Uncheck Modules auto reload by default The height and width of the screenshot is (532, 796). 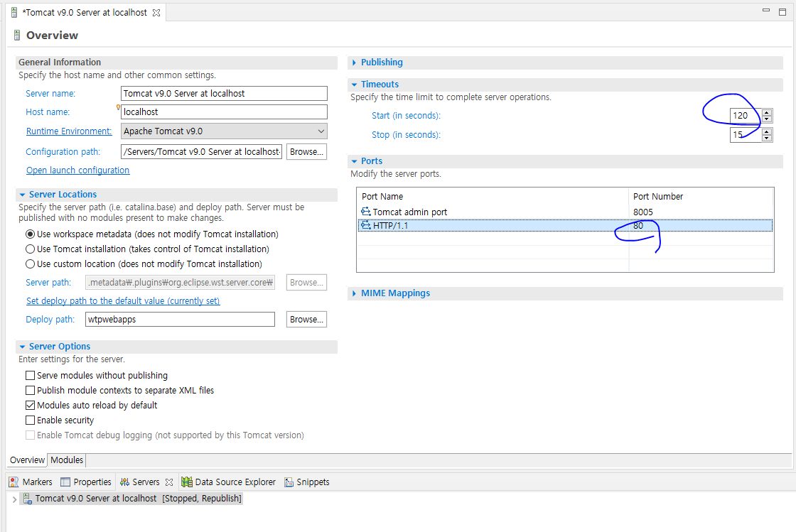click(30, 405)
